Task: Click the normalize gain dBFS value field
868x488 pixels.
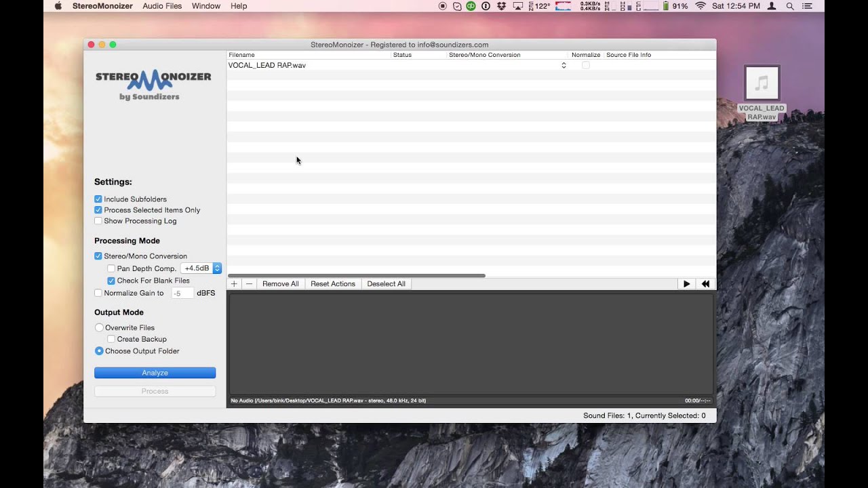Action: coord(182,293)
